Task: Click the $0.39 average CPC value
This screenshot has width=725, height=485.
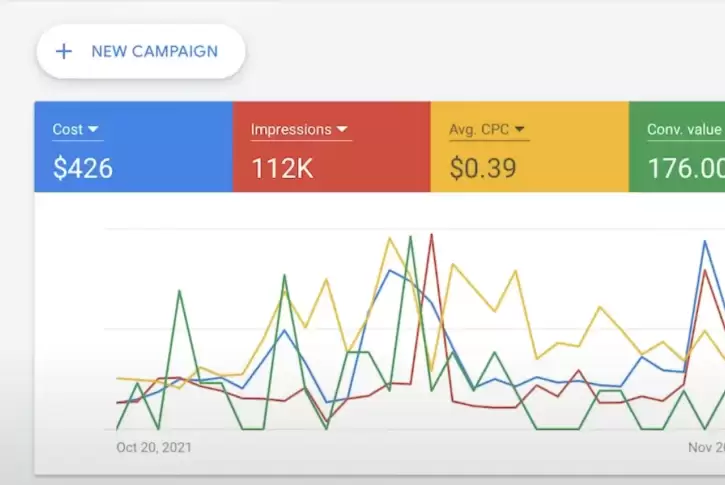Action: pyautogui.click(x=483, y=168)
